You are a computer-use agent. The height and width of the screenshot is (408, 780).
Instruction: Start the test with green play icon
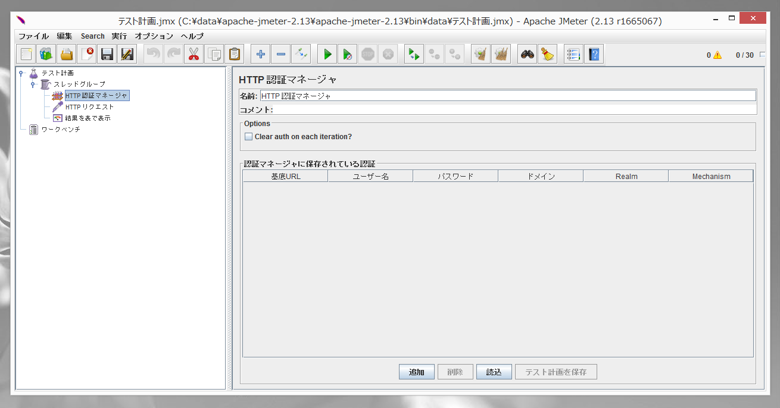(327, 54)
